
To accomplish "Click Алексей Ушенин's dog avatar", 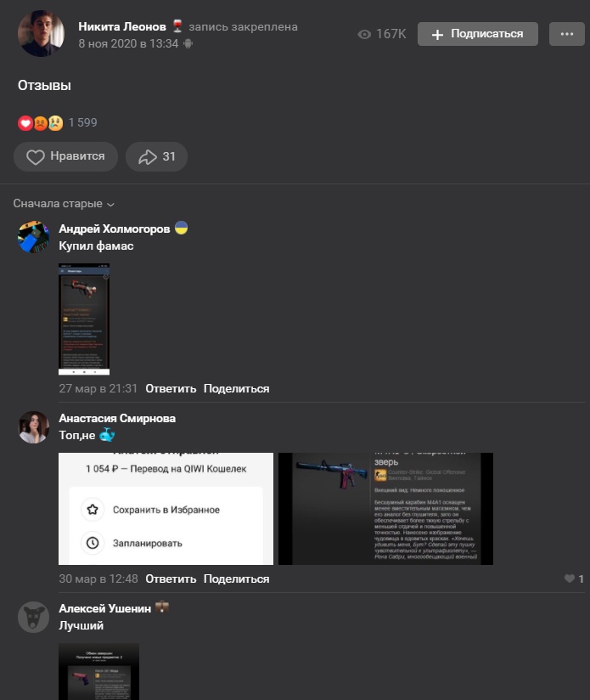I will (33, 617).
